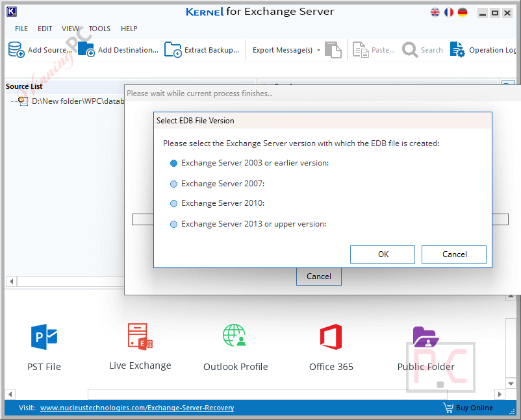The width and height of the screenshot is (521, 420).
Task: Select the Public Folder destination icon
Action: [x=426, y=337]
